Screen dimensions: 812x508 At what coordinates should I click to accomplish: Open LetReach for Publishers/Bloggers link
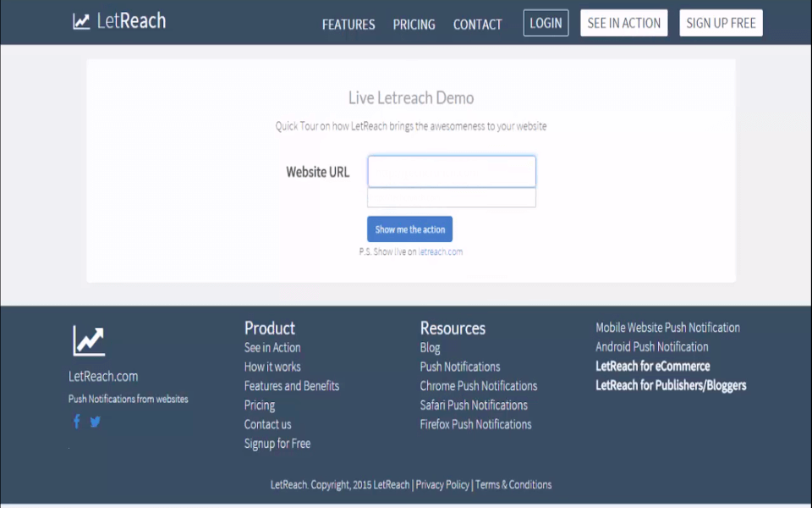[671, 385]
